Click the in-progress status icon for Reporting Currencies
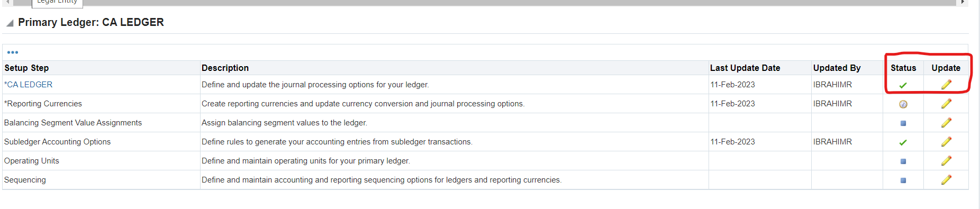 click(x=903, y=104)
